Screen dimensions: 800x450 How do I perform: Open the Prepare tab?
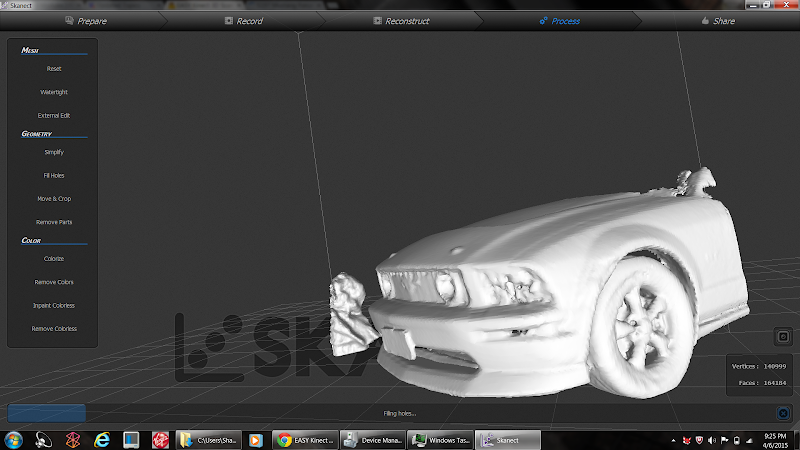pyautogui.click(x=86, y=21)
